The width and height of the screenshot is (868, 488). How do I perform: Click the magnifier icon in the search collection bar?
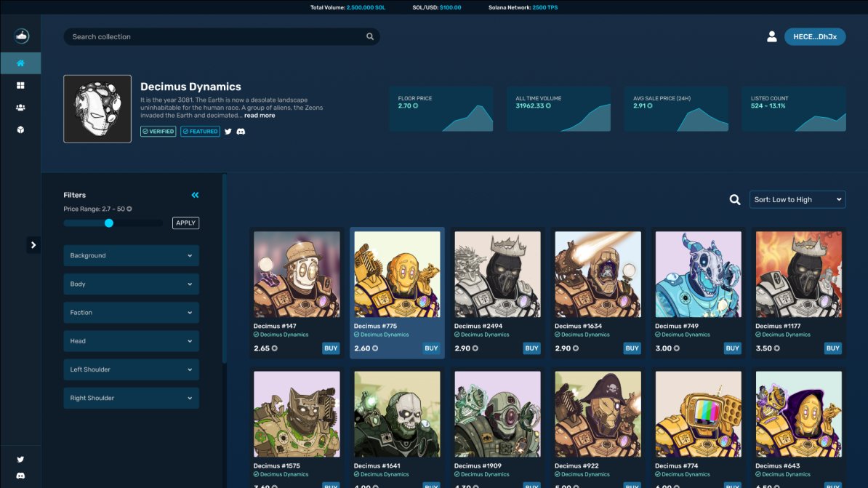point(370,36)
